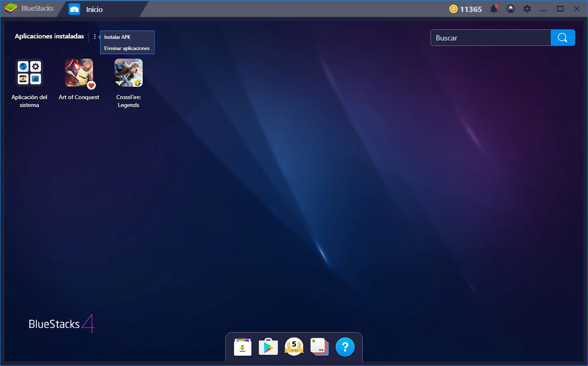Click inside the Buscar search field
Viewport: 588px width, 366px height.
click(491, 38)
